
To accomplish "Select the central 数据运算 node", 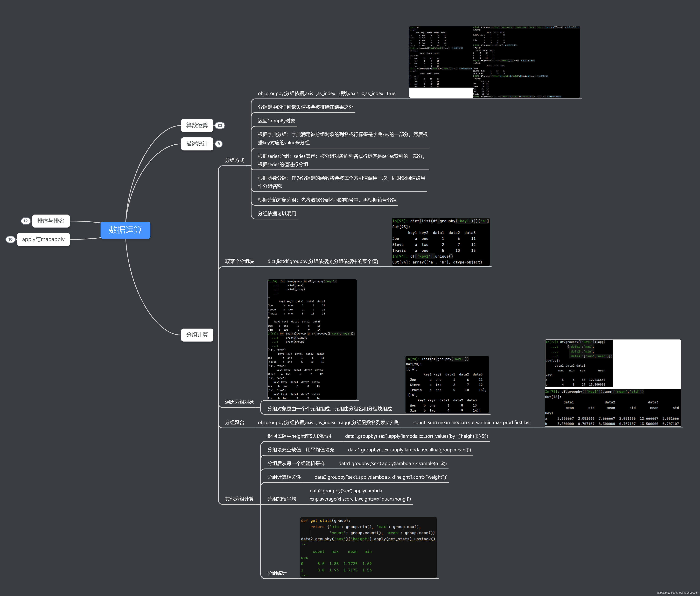I will click(125, 230).
